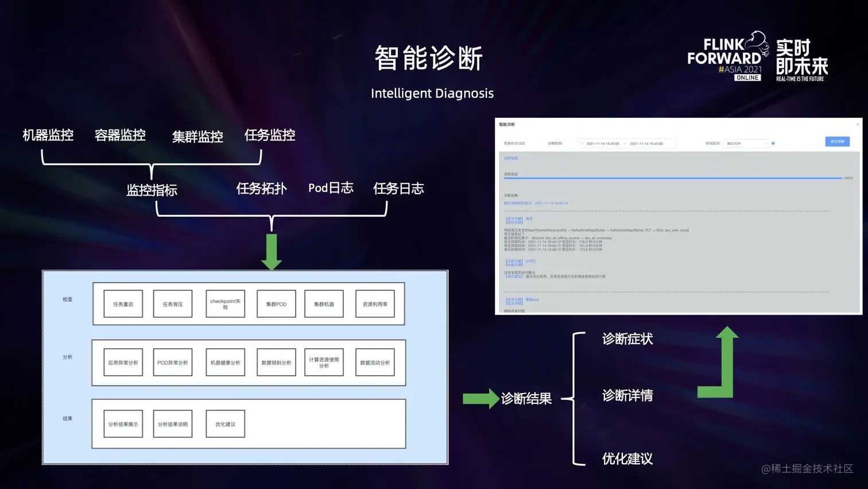
Task: Click the 分析 row label
Action: tap(68, 357)
